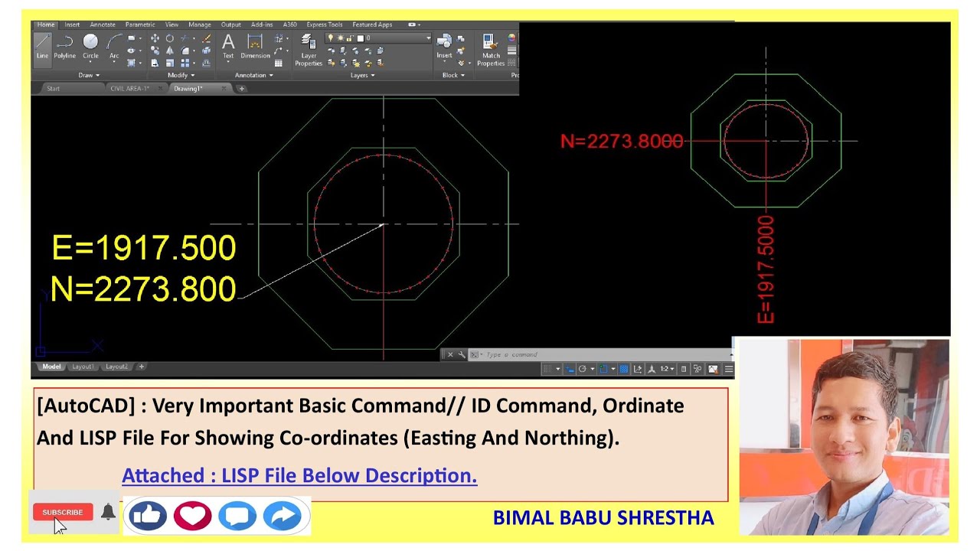Screen dimensions: 980x551
Task: Click the yellow N=2273.800 text in drawing
Action: coord(143,289)
